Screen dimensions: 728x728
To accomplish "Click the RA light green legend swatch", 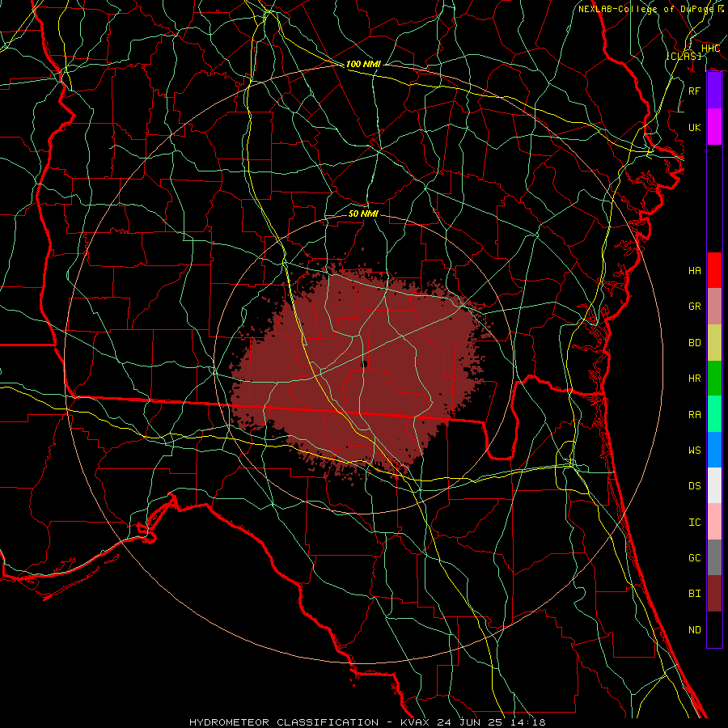I will tap(714, 414).
